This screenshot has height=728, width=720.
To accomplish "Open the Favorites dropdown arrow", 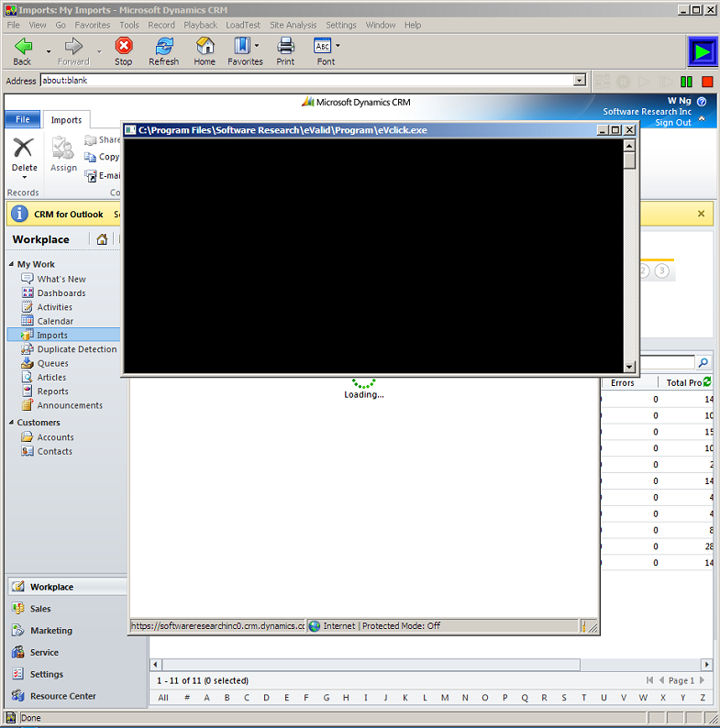I will click(257, 46).
